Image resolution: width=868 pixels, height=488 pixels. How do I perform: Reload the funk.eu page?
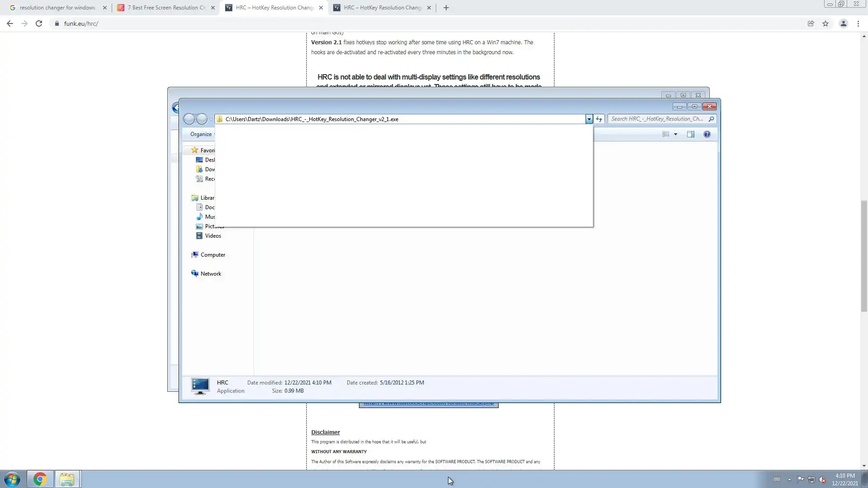point(39,23)
